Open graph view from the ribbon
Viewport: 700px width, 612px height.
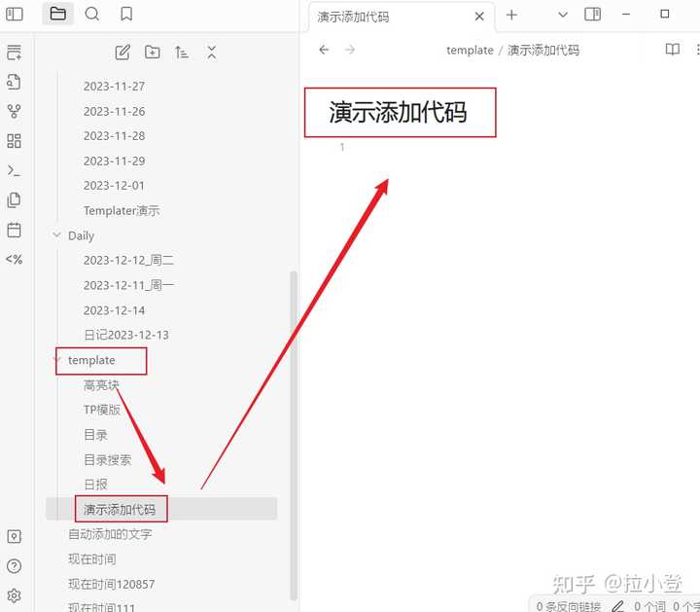tap(14, 111)
